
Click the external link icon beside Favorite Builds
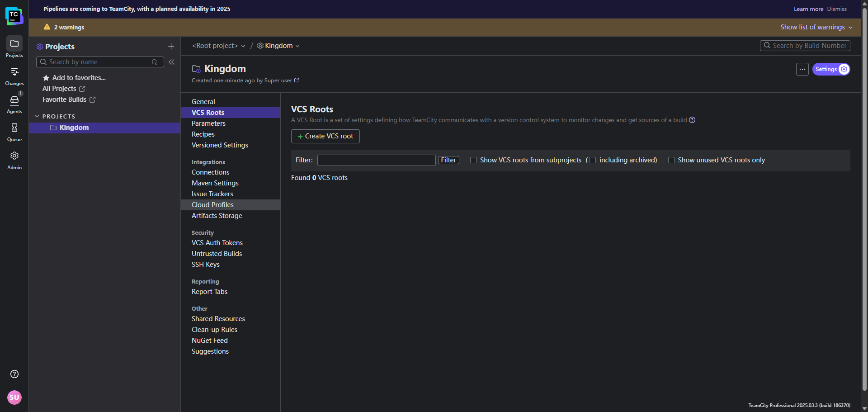click(92, 99)
